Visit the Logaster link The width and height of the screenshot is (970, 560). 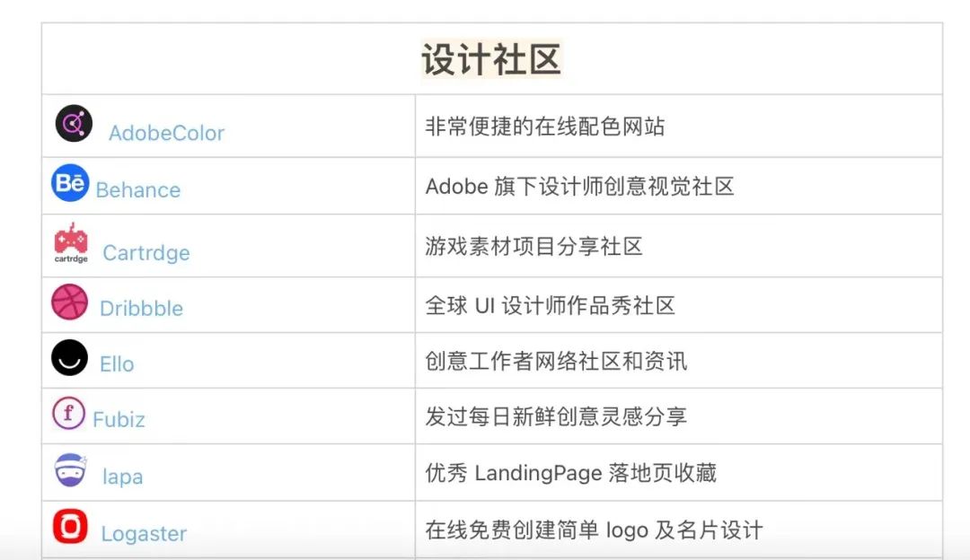(144, 533)
